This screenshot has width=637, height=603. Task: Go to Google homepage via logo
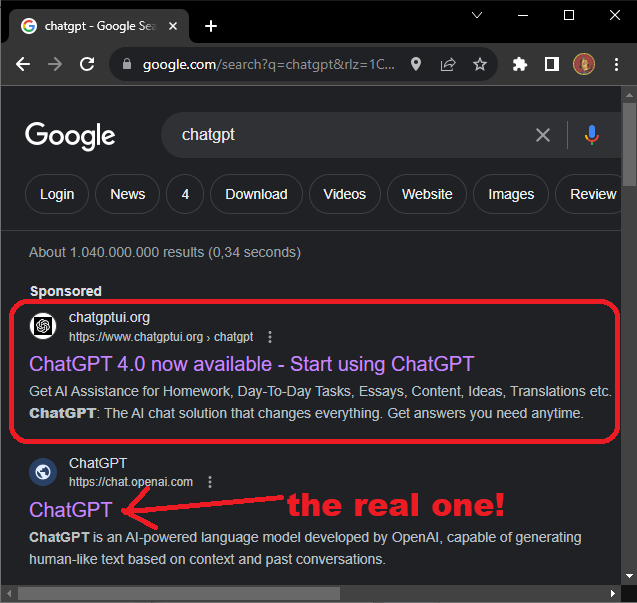tap(70, 136)
